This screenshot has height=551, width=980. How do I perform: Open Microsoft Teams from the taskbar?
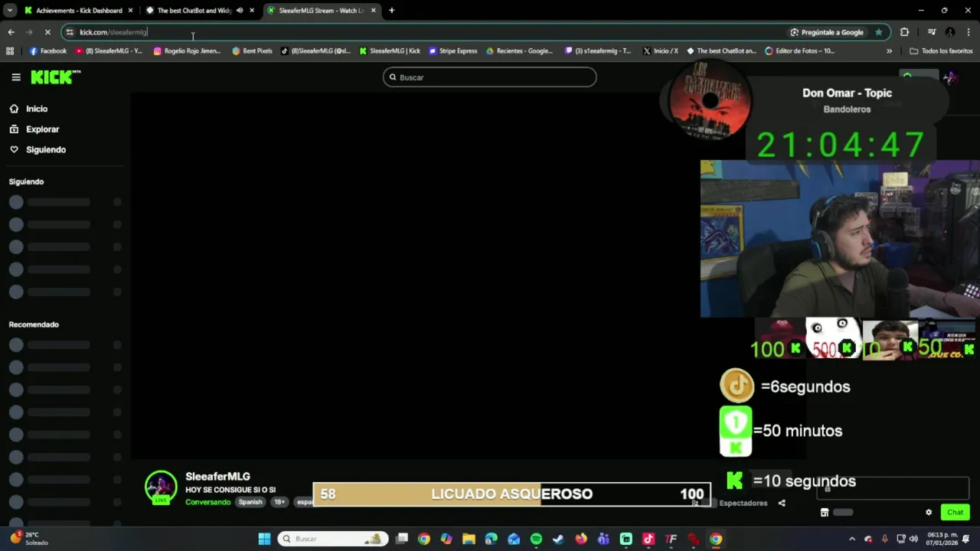tap(603, 539)
